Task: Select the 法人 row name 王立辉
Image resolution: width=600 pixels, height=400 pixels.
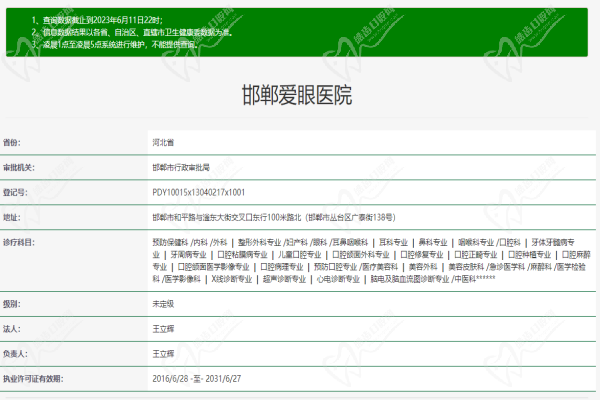Action: tap(163, 329)
